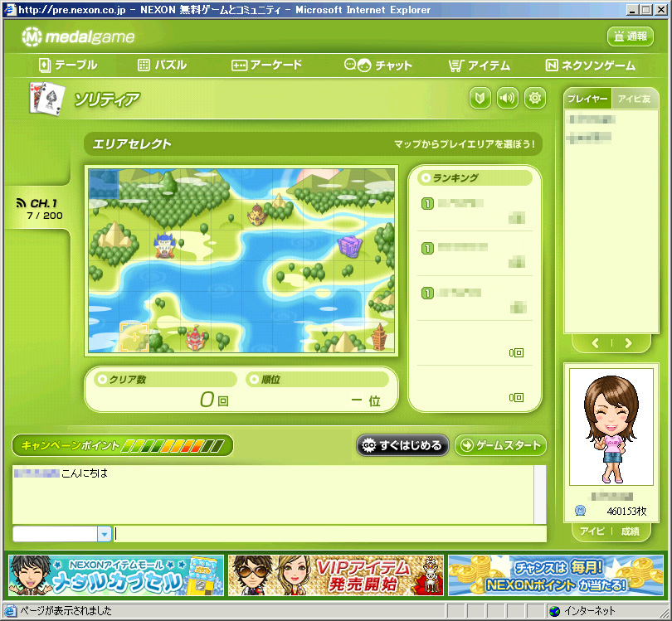Focus the chat message input field
The image size is (672, 621).
(330, 534)
